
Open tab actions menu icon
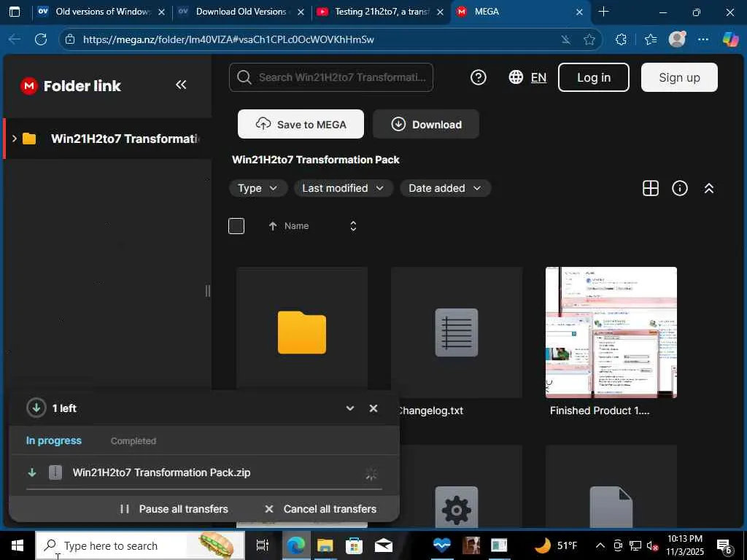15,12
